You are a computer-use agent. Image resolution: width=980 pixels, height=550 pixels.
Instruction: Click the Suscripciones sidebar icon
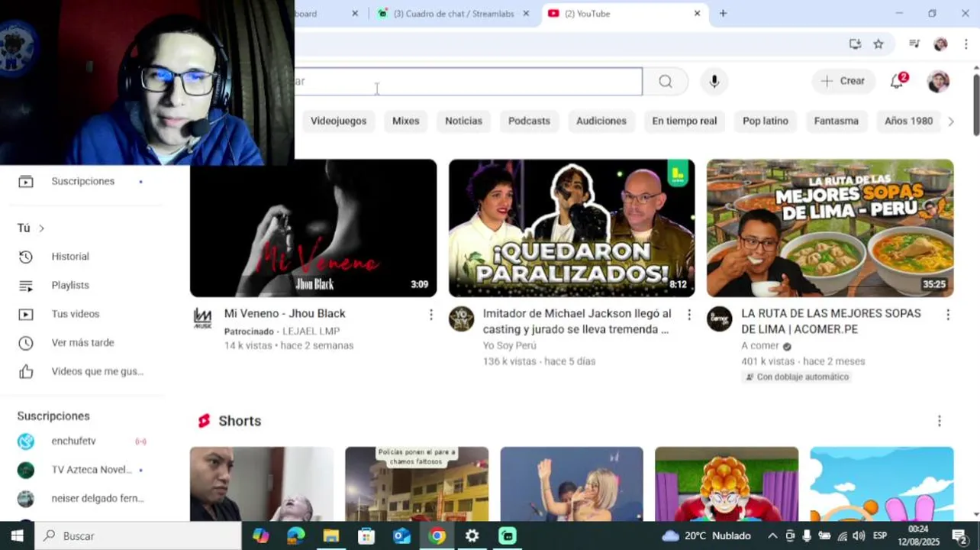[26, 182]
